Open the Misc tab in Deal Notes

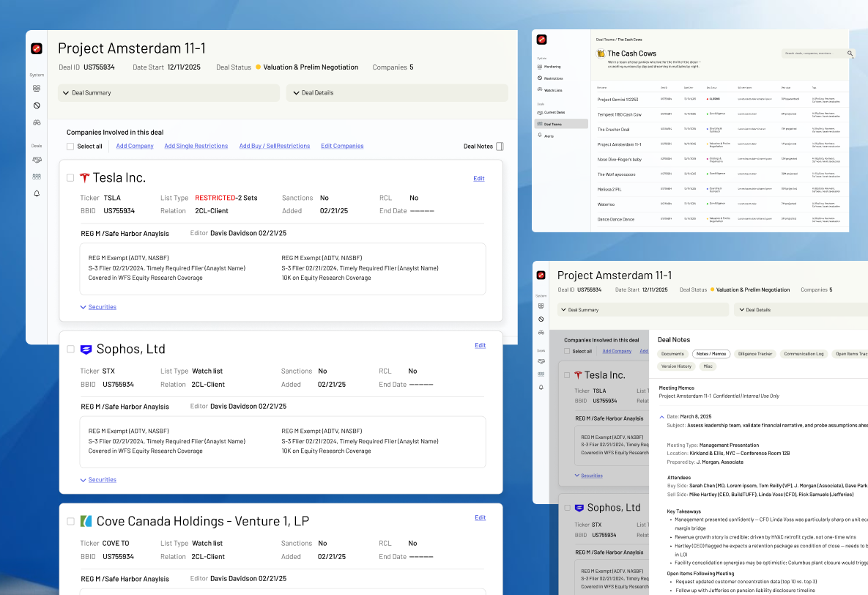[x=708, y=366]
